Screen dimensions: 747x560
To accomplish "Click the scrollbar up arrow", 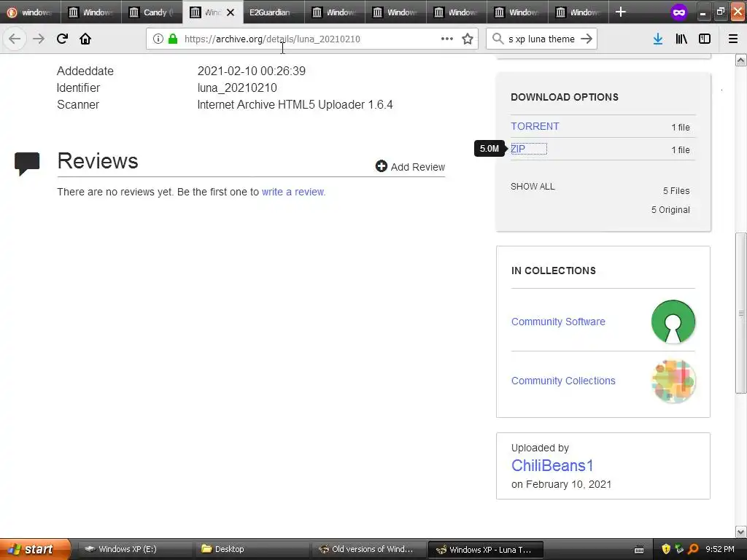I will [x=740, y=60].
